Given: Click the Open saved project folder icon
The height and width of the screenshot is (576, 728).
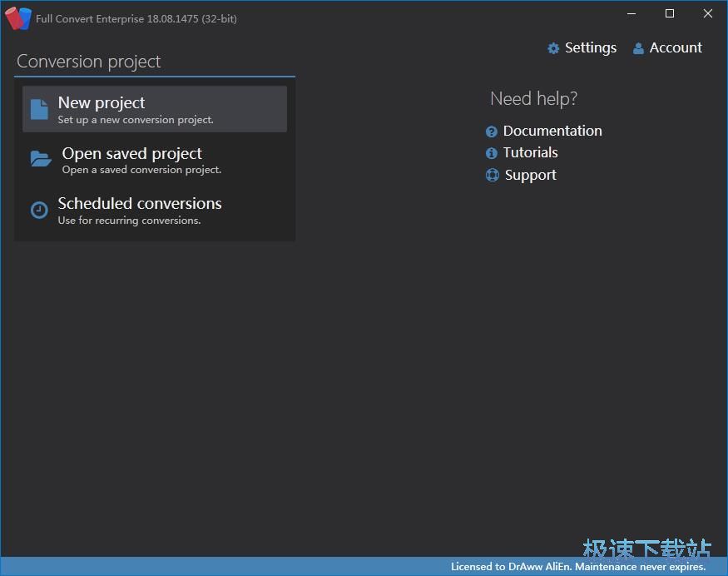Looking at the screenshot, I should [x=41, y=159].
